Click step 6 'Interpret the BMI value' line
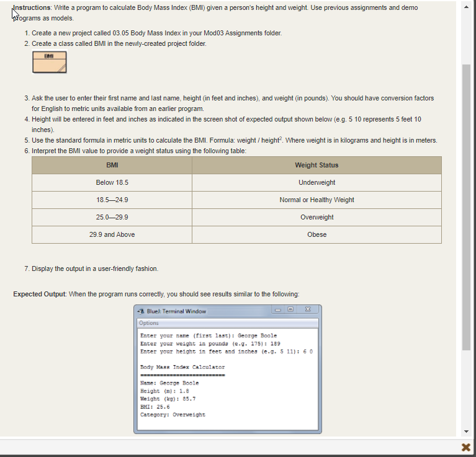The width and height of the screenshot is (476, 457). (x=139, y=151)
